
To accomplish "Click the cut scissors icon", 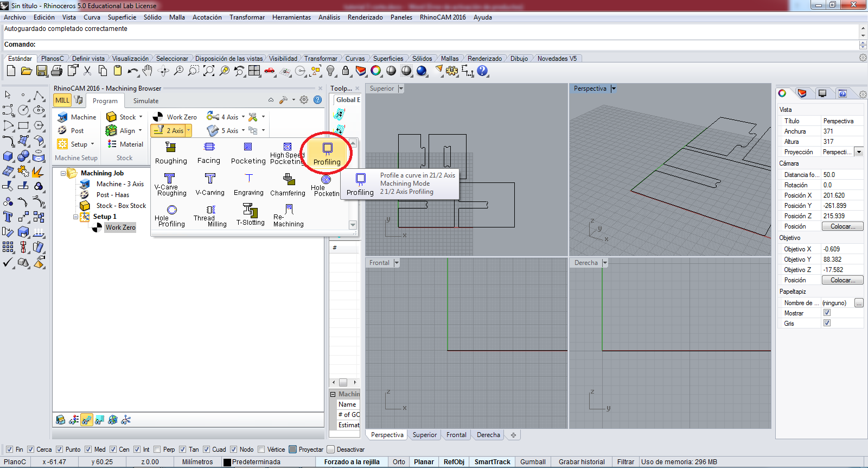I will (87, 71).
